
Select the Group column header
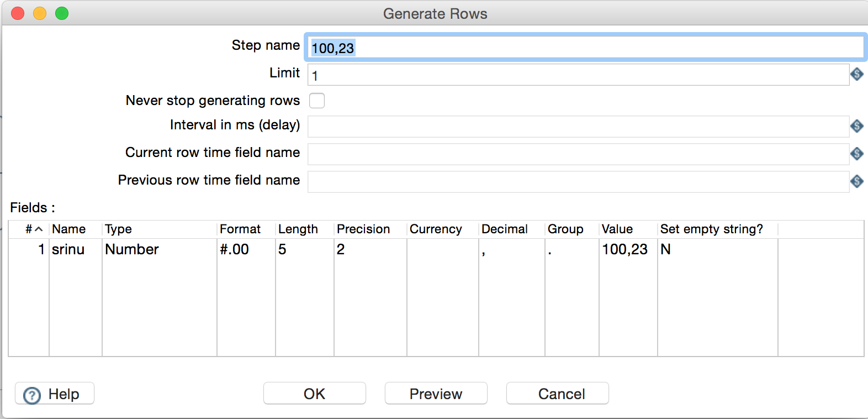point(572,229)
